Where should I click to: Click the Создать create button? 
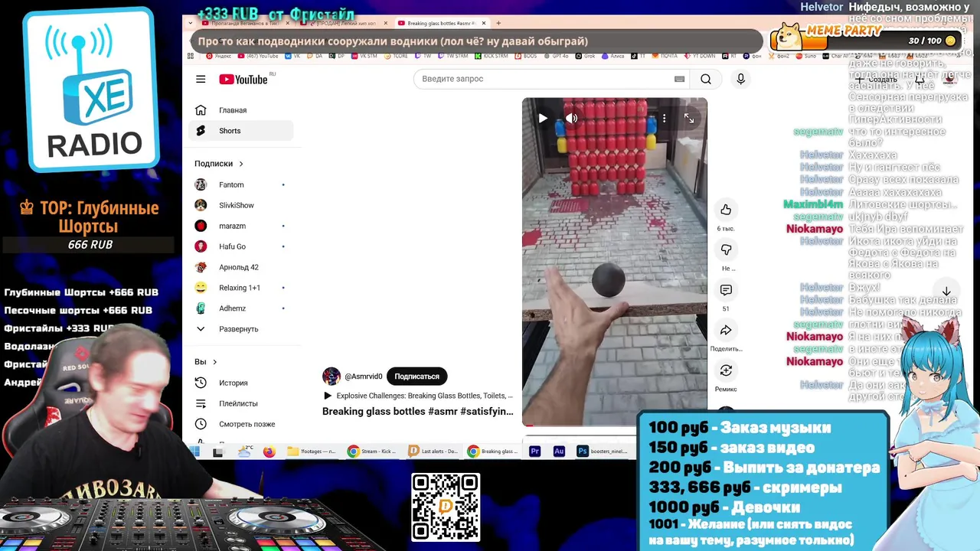877,80
